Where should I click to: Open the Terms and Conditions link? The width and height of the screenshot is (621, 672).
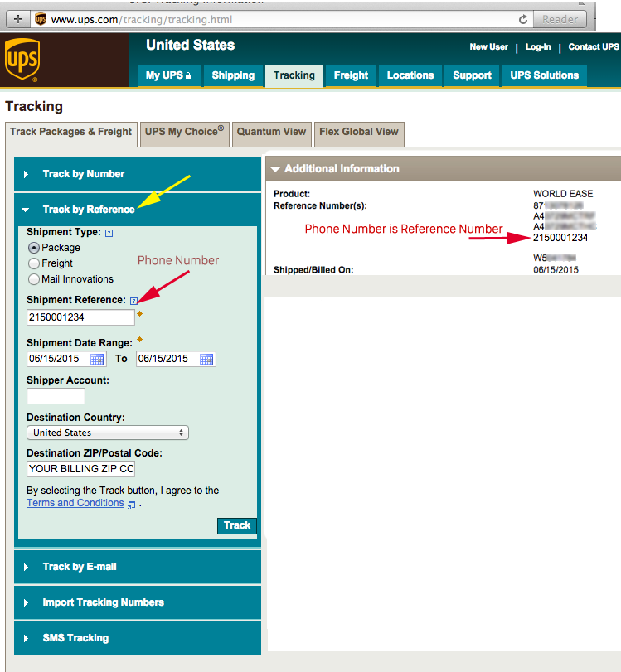click(75, 503)
